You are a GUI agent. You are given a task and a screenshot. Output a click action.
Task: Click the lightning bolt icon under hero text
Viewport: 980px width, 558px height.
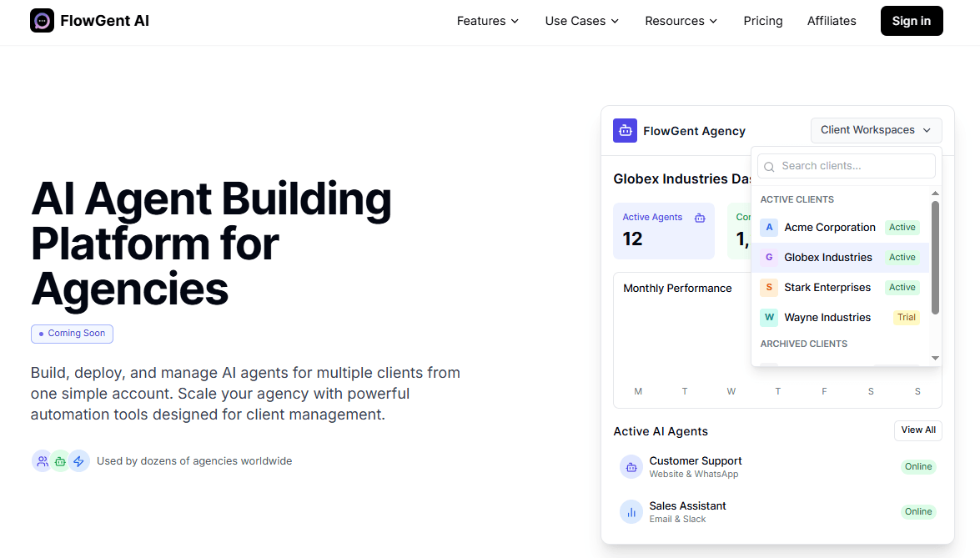(79, 460)
